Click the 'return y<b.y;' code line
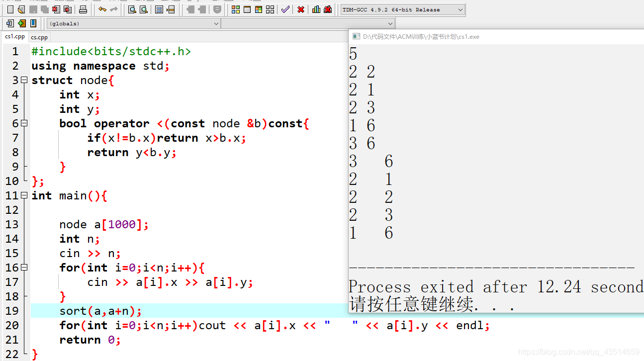Screen dimensions: 644x361 pos(132,153)
